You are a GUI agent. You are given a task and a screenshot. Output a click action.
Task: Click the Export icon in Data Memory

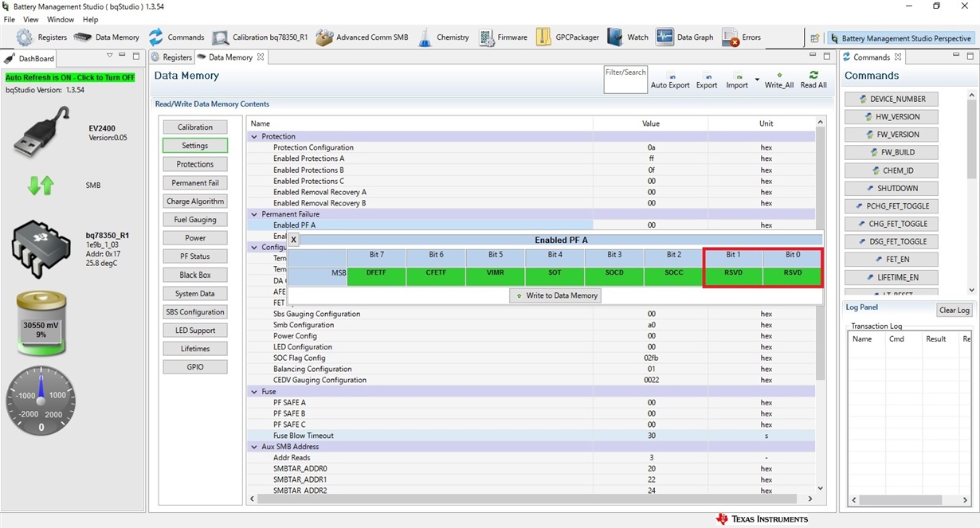pyautogui.click(x=707, y=80)
